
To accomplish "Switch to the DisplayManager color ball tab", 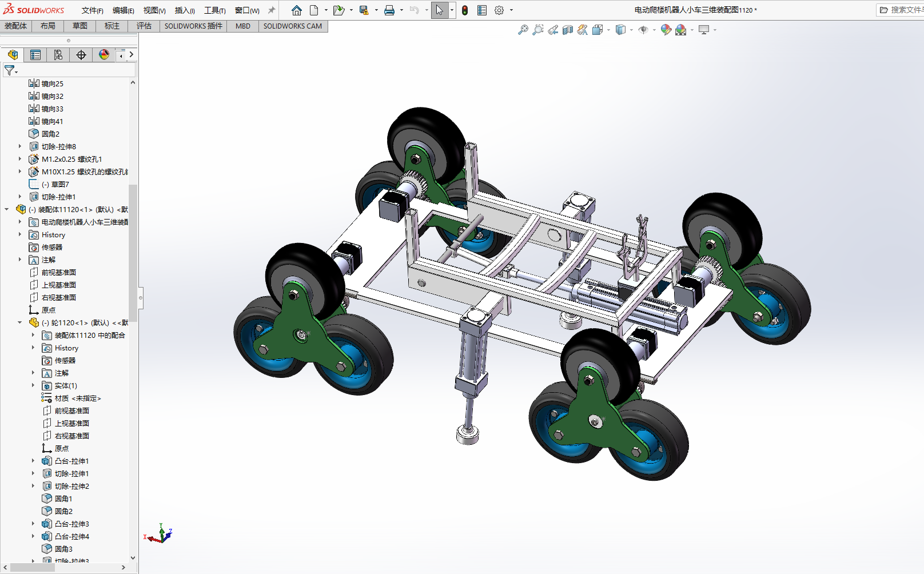I will pyautogui.click(x=104, y=55).
